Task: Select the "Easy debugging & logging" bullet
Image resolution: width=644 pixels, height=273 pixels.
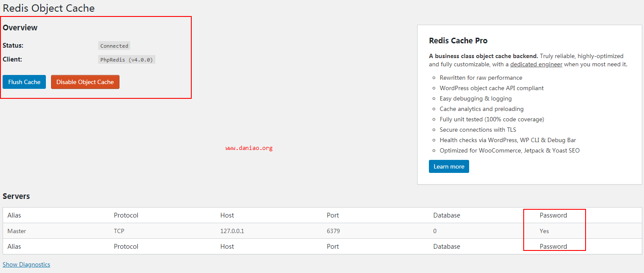Action: click(x=476, y=98)
